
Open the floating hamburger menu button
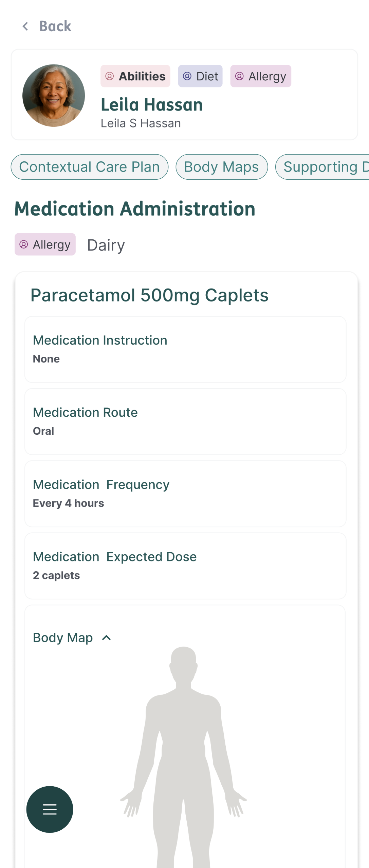click(x=50, y=809)
